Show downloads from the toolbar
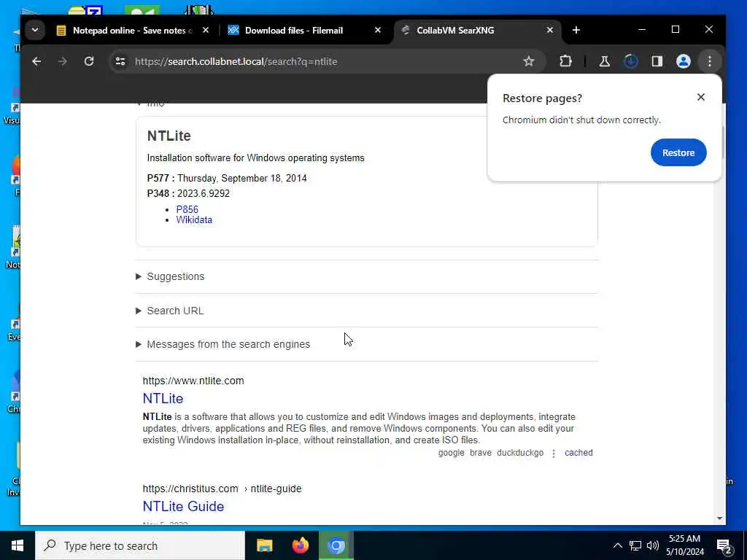 click(x=631, y=61)
